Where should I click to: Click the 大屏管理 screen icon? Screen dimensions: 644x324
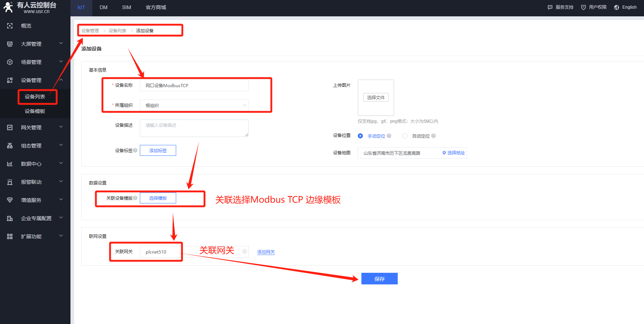click(10, 44)
